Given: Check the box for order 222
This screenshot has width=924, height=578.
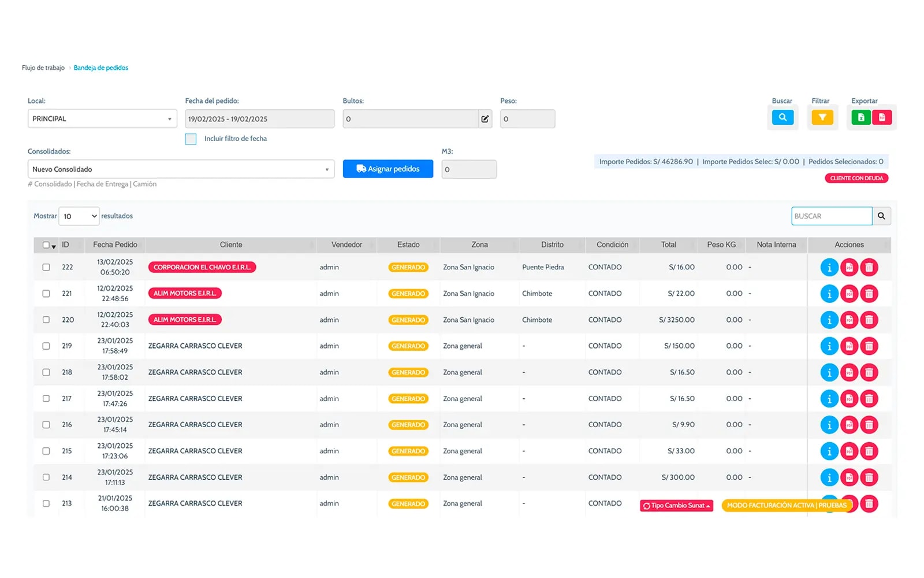Looking at the screenshot, I should pos(46,268).
